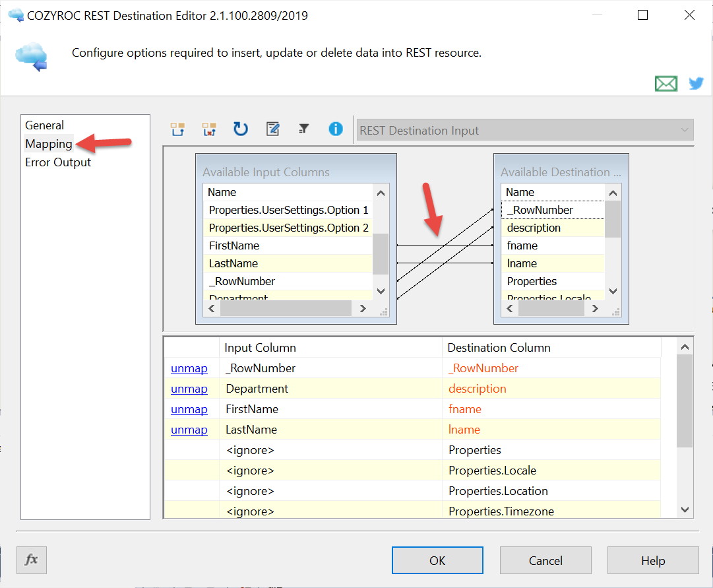Viewport: 713px width, 588px height.
Task: Click destination list scroll up arrow
Action: click(x=613, y=193)
